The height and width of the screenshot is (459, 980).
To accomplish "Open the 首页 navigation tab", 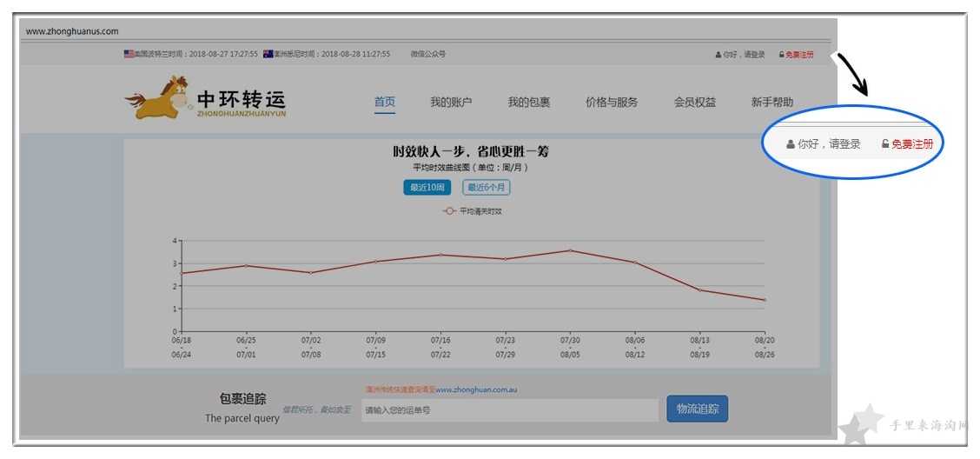I will point(385,103).
